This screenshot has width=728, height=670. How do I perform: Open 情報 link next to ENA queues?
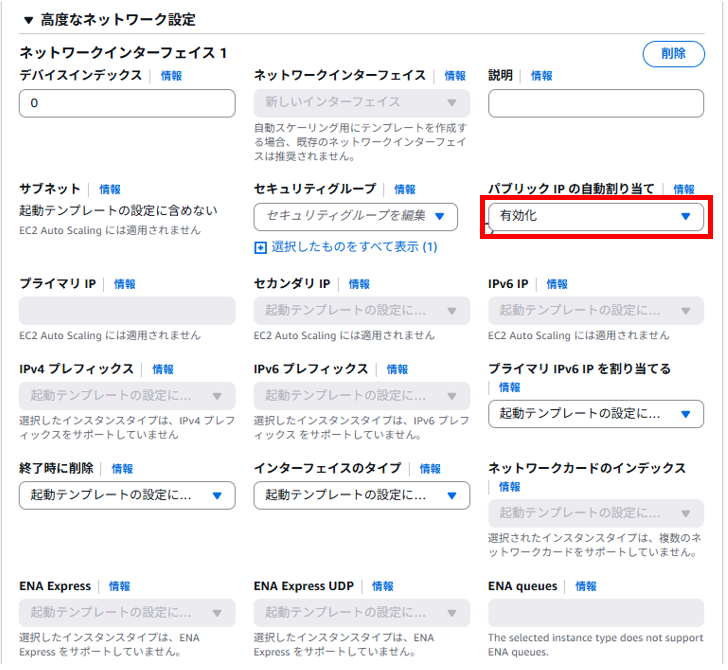pyautogui.click(x=586, y=586)
